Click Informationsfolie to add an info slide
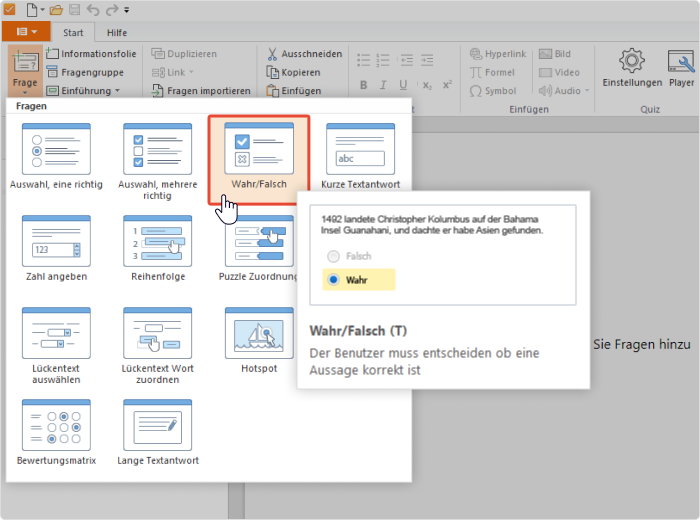This screenshot has height=520, width=700. pos(91,54)
